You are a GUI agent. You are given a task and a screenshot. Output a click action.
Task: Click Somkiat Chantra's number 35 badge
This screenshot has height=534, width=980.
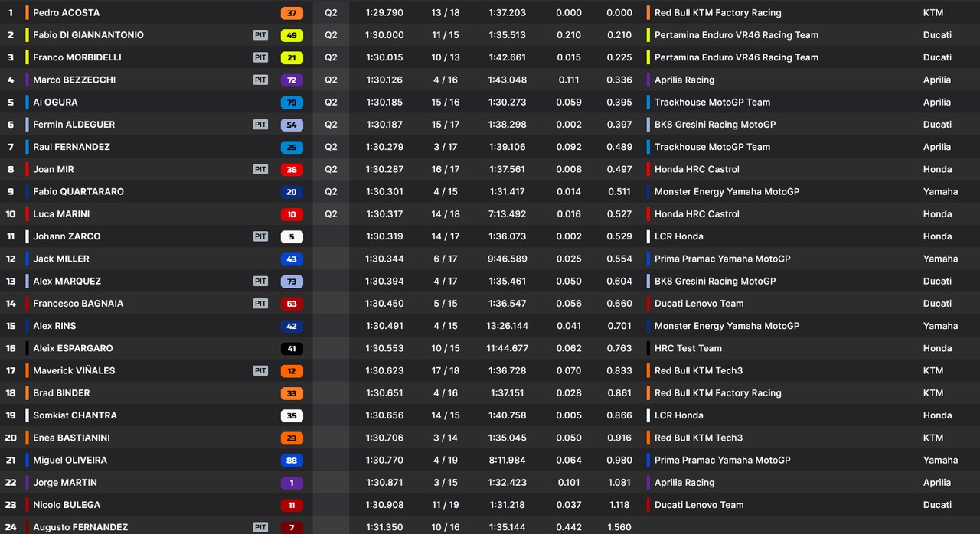point(292,415)
